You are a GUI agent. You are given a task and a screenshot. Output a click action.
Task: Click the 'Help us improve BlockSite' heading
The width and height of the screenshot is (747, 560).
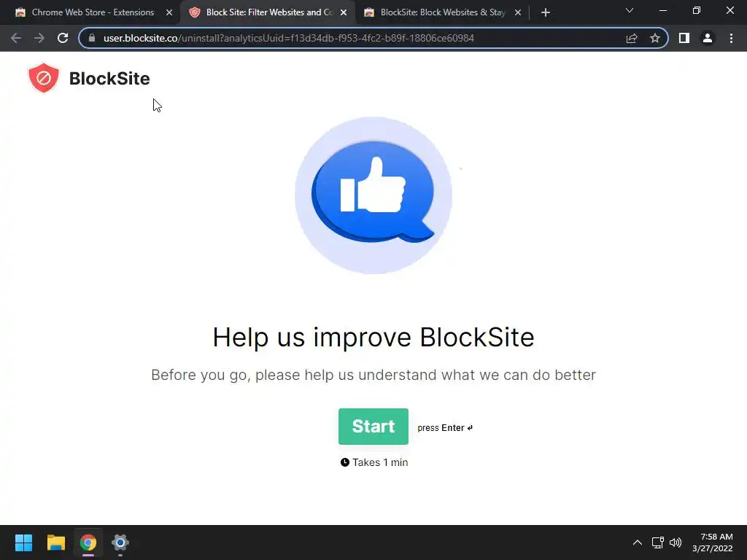[373, 337]
